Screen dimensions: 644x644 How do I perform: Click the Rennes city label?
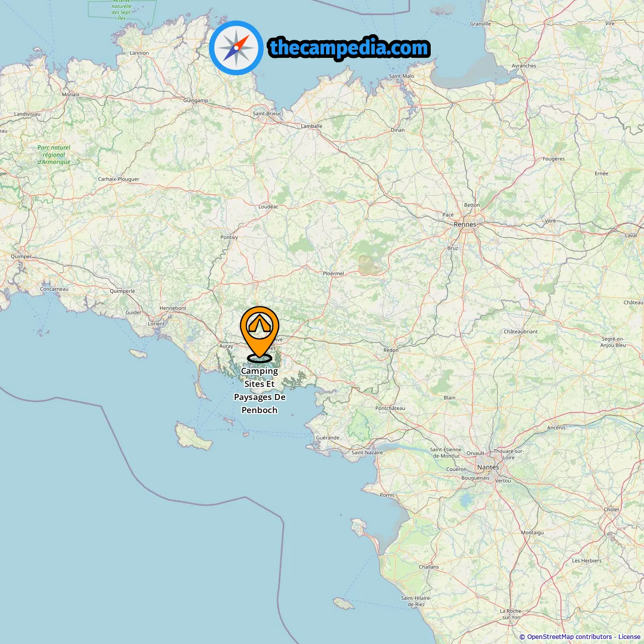(465, 224)
